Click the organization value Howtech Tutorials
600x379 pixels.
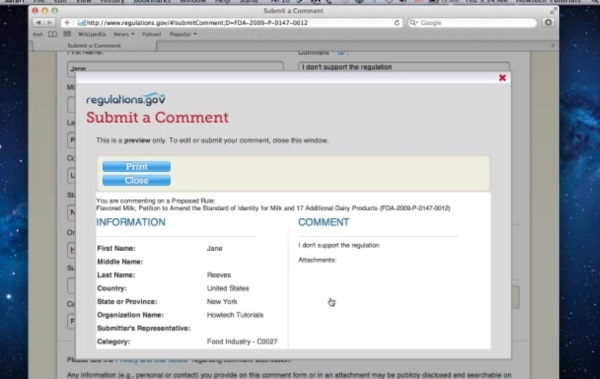click(x=235, y=315)
